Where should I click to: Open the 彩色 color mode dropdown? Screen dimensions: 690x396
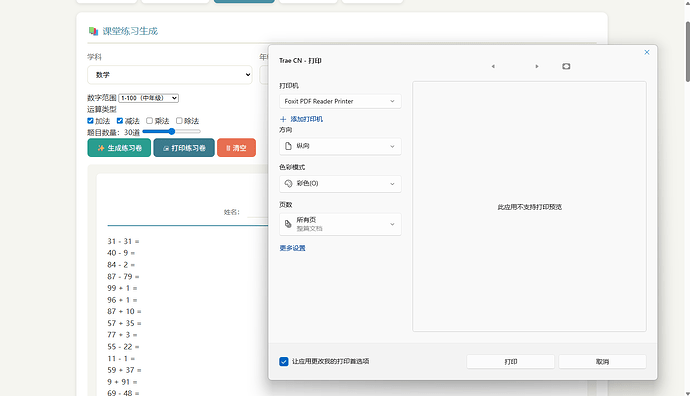click(340, 183)
